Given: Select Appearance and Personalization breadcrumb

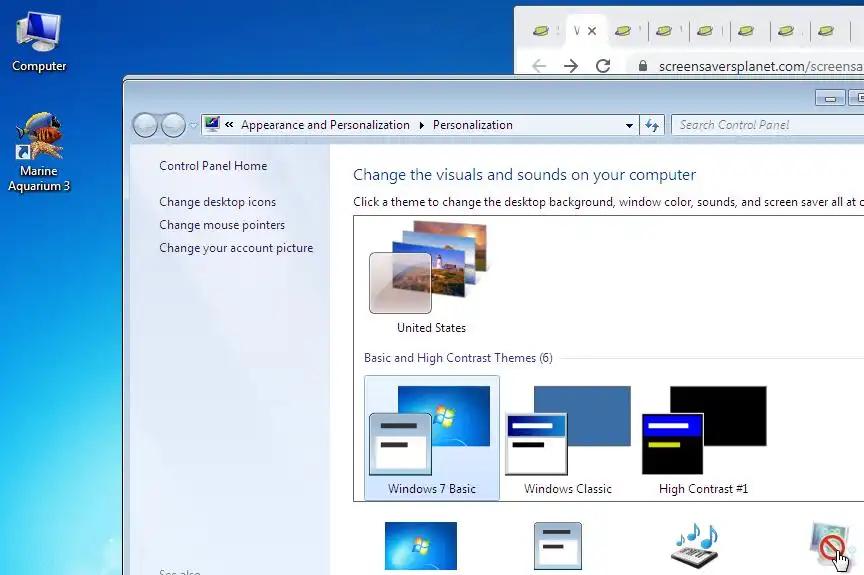Looking at the screenshot, I should pyautogui.click(x=325, y=125).
